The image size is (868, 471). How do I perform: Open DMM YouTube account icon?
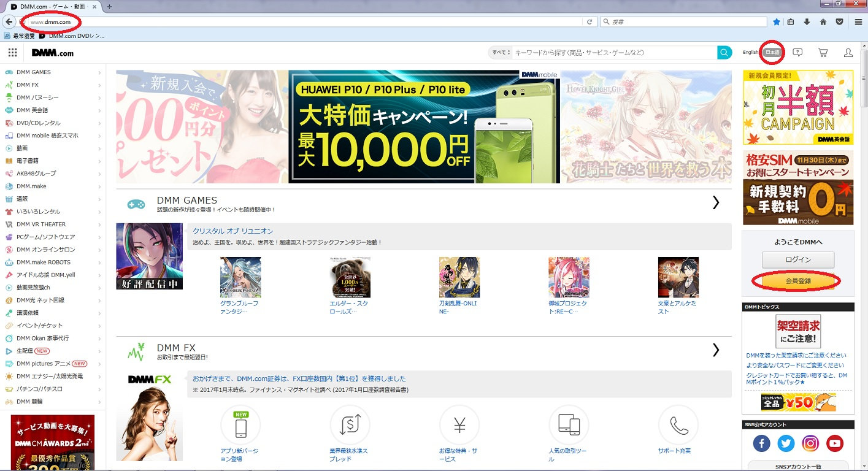(835, 443)
